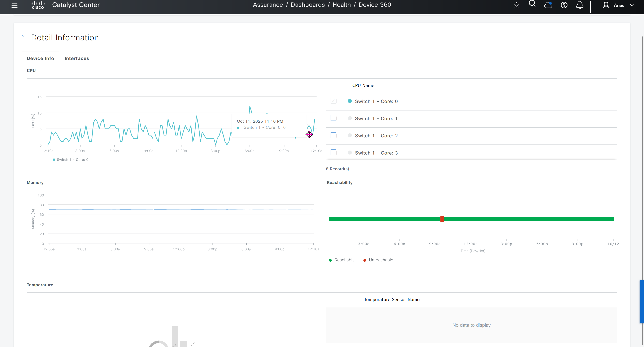Open the hamburger navigation menu
The image size is (644, 347).
tap(14, 5)
